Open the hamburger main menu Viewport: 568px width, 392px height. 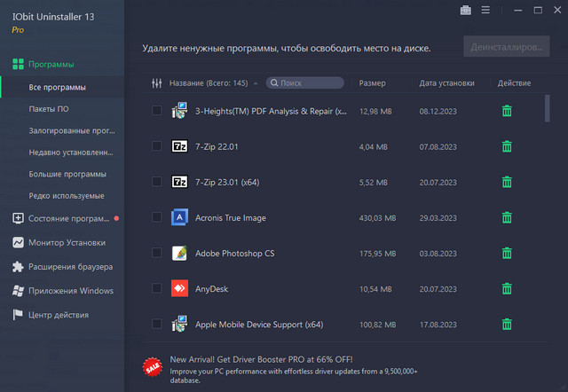tap(485, 11)
